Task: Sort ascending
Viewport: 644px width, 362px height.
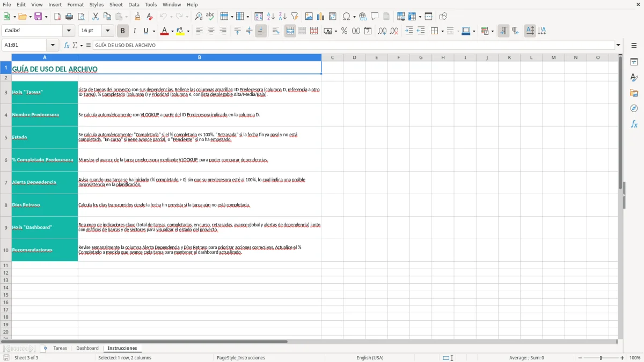Action: (270, 17)
